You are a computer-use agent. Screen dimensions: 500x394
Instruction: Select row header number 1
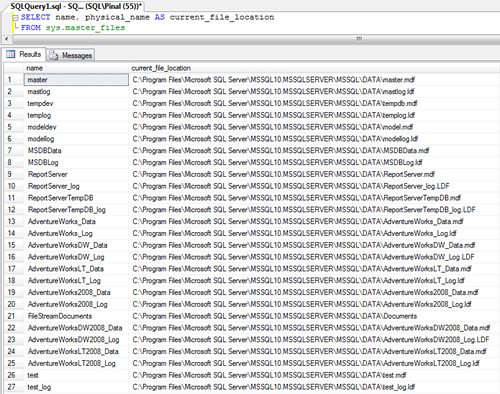(x=14, y=80)
